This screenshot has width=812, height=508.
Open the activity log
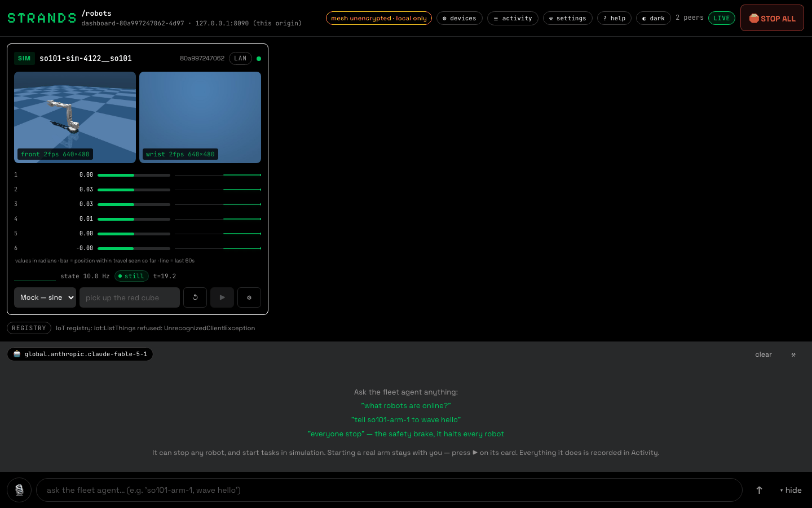pyautogui.click(x=513, y=18)
